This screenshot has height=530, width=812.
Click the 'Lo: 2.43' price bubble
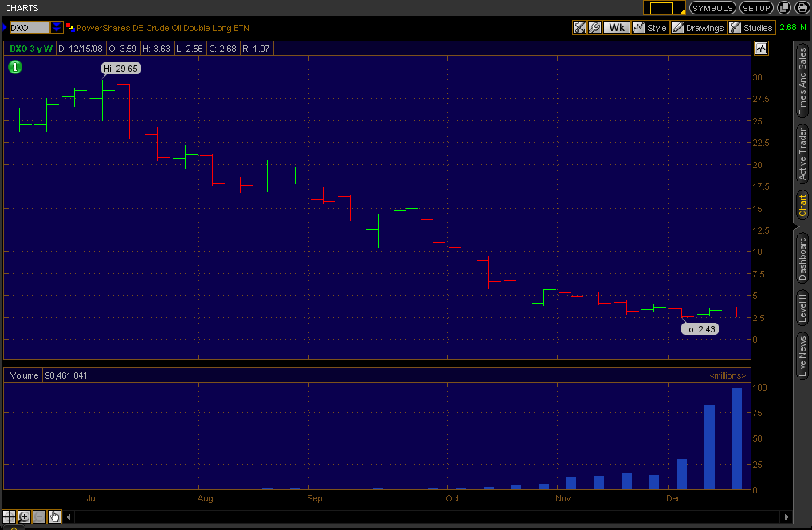[x=699, y=329]
